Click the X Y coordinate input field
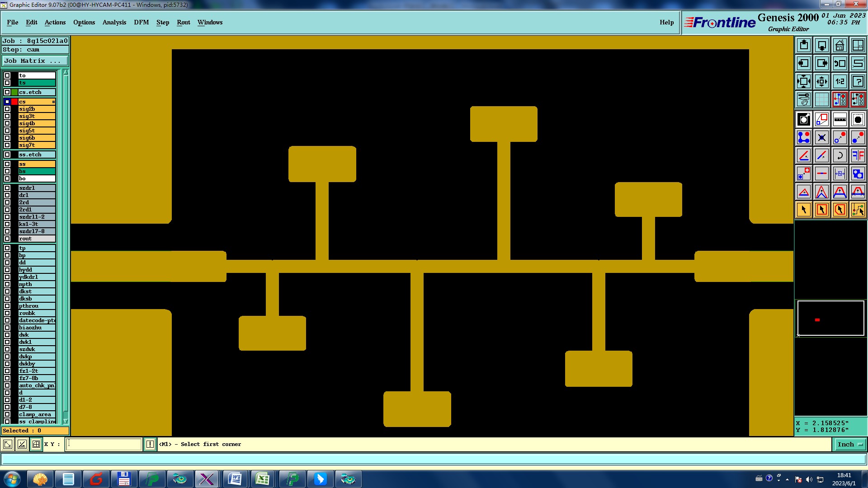Image resolution: width=868 pixels, height=488 pixels. click(x=104, y=444)
